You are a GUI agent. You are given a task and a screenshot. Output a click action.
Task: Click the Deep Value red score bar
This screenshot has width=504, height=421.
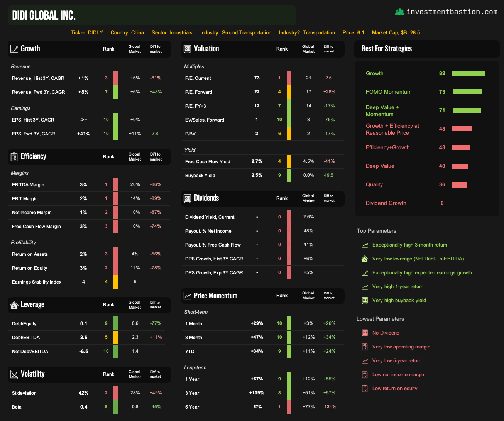[460, 166]
